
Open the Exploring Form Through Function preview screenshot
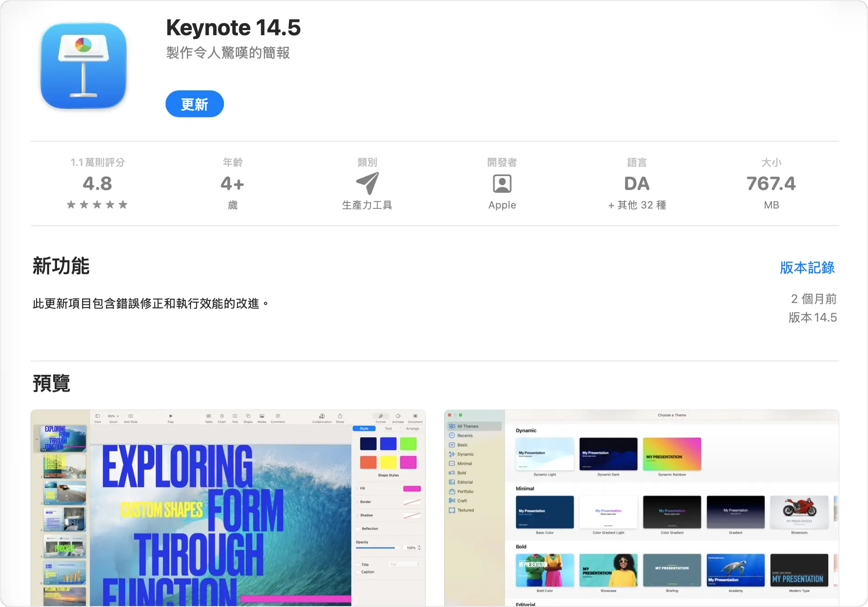point(228,508)
